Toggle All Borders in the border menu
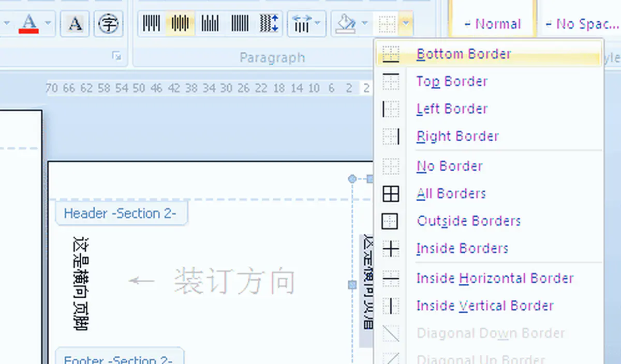 (450, 194)
